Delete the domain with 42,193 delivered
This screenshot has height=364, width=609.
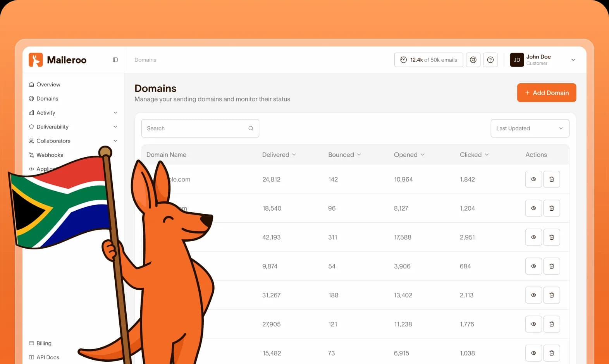tap(552, 237)
